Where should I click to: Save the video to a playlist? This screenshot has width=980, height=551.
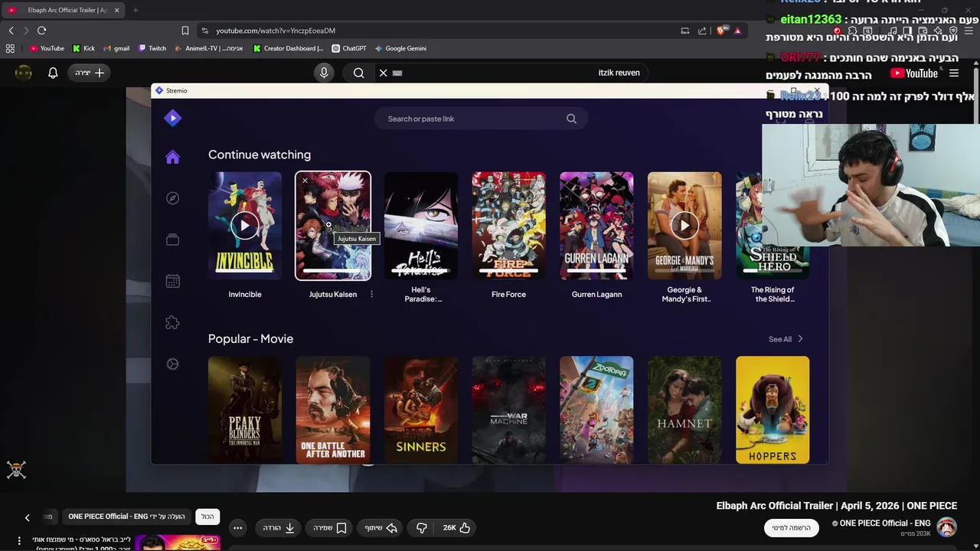330,527
